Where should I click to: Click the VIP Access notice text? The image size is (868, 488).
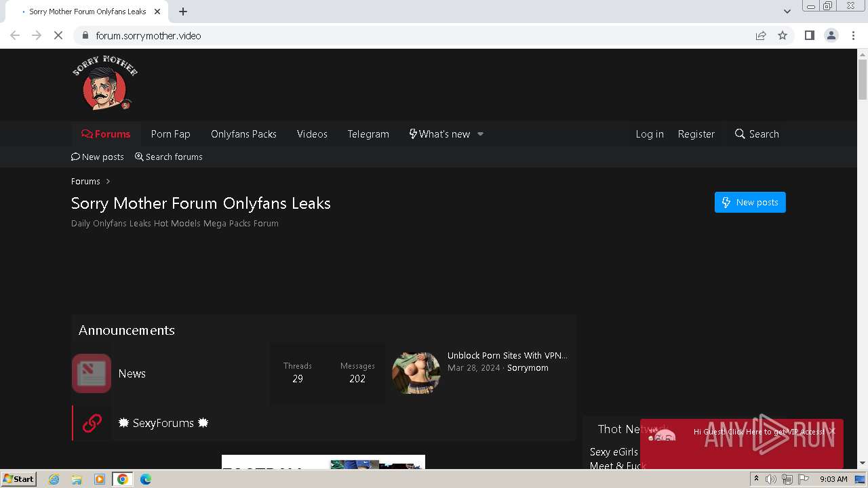[x=759, y=432]
